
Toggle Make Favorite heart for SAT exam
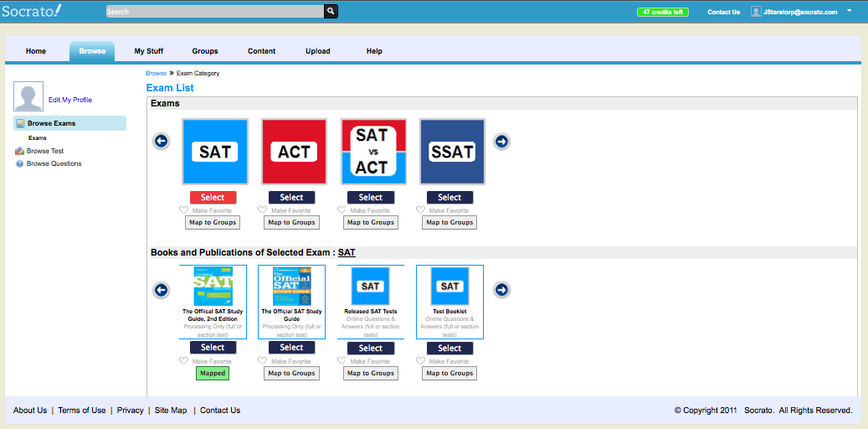point(184,210)
